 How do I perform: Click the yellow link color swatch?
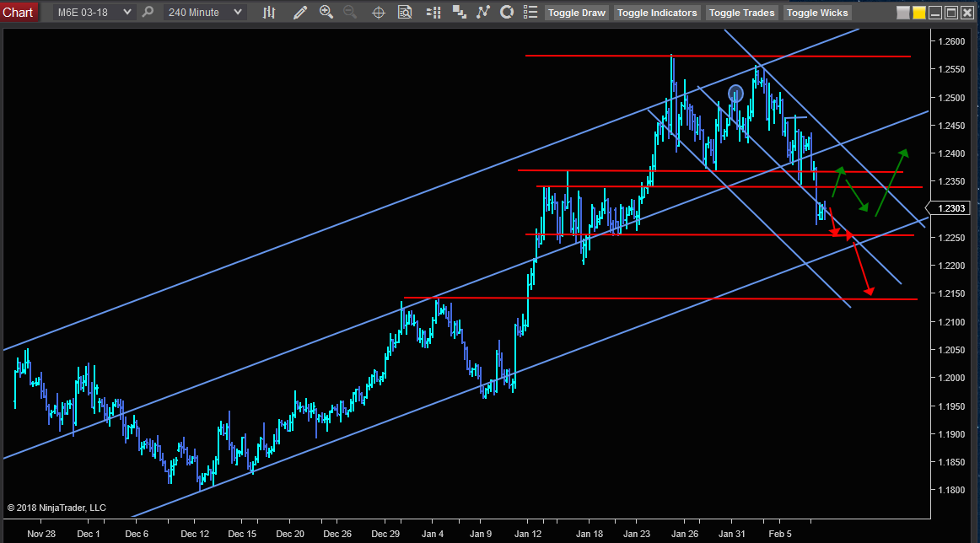pos(918,13)
